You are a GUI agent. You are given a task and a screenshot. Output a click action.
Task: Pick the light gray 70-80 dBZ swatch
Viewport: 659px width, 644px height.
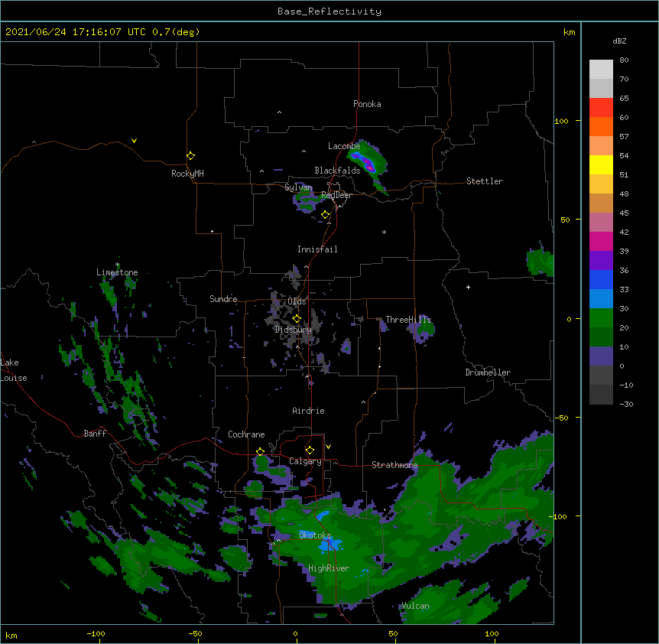tap(601, 70)
